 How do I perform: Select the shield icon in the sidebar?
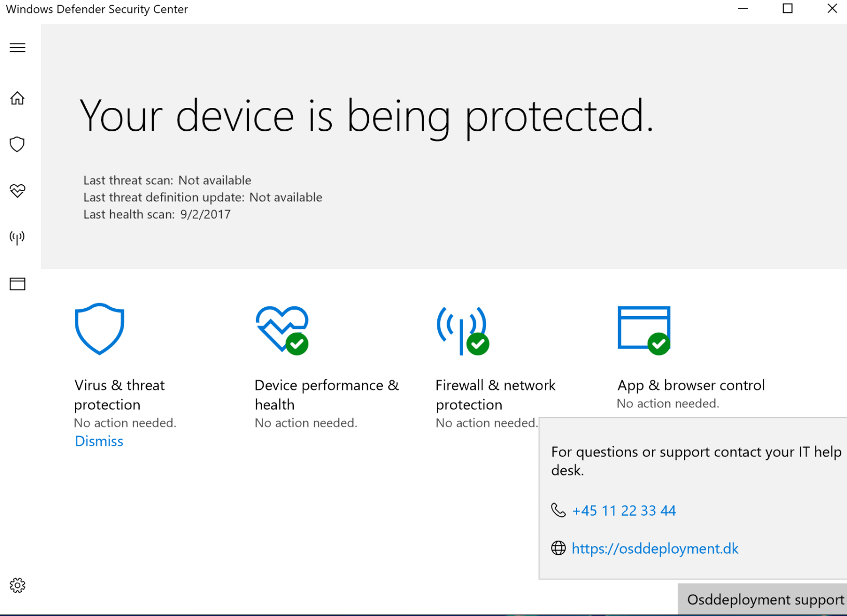17,144
